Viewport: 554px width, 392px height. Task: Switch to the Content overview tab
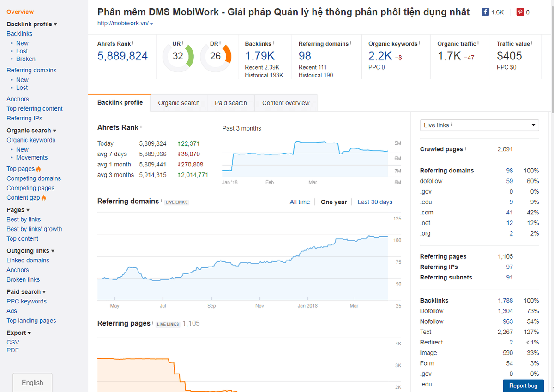point(286,103)
